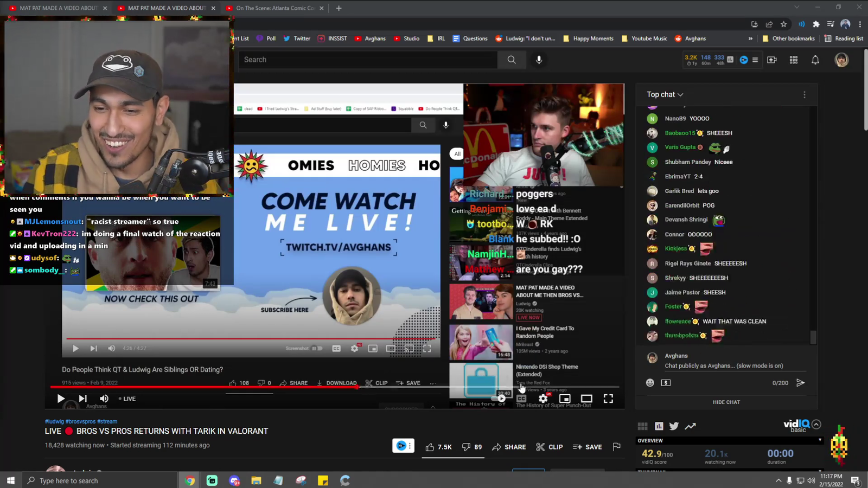Click the page vertical scrollbar
868x488 pixels.
[865, 89]
